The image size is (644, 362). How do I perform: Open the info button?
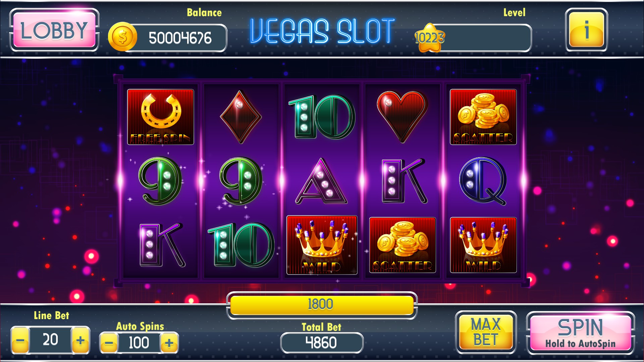click(586, 30)
